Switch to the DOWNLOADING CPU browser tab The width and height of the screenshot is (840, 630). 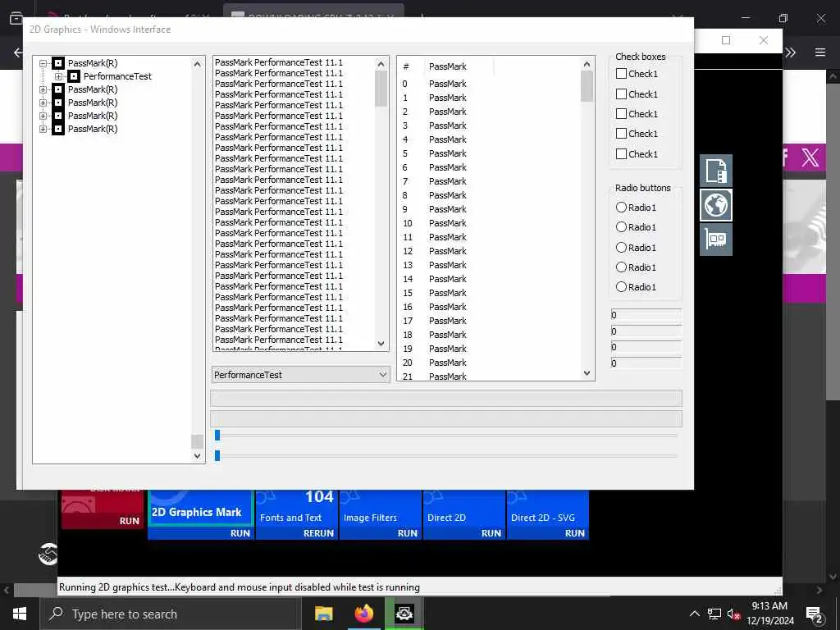pyautogui.click(x=314, y=16)
